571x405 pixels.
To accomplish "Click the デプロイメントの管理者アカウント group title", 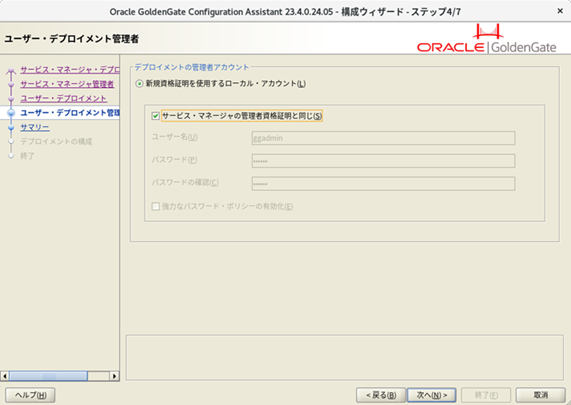I will pos(192,67).
